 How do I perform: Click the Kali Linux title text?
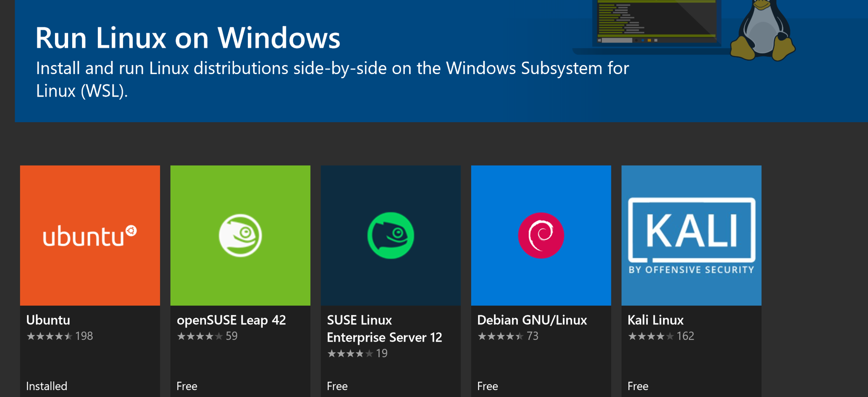click(656, 320)
